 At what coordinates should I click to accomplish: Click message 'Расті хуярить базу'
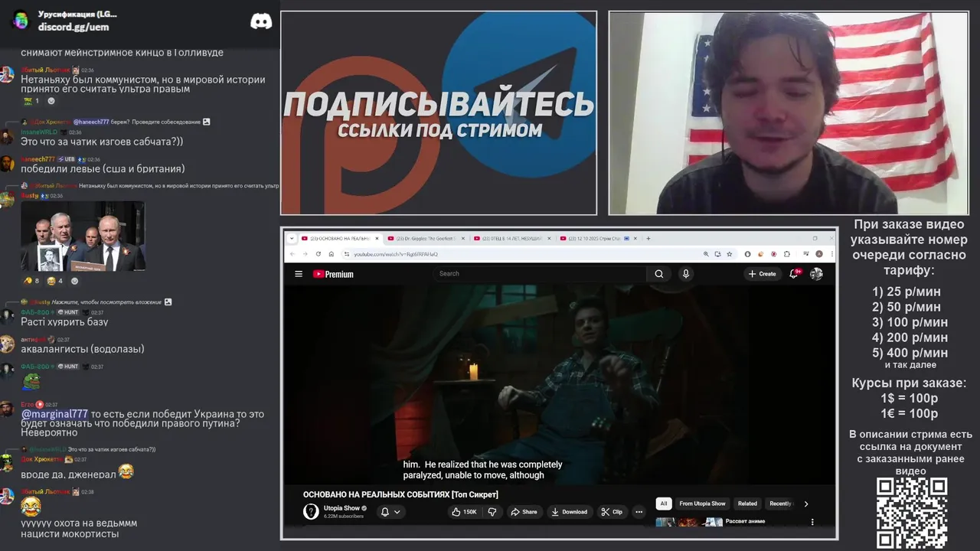pyautogui.click(x=64, y=322)
